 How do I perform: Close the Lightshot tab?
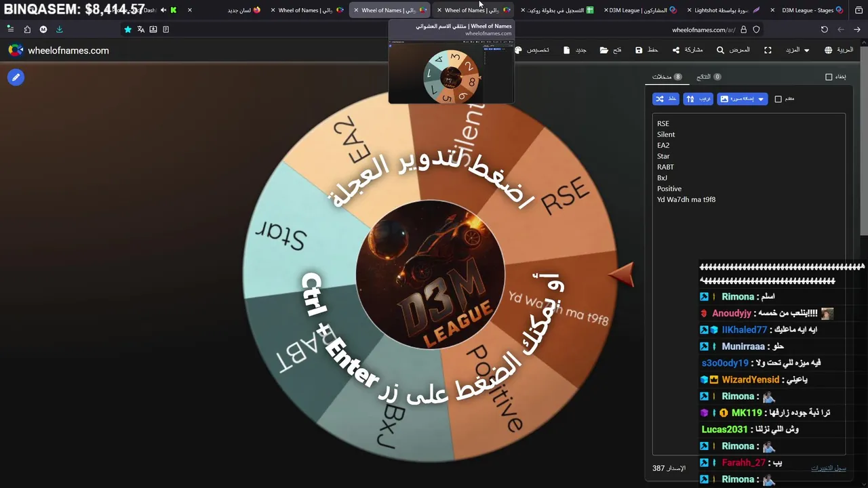point(690,10)
